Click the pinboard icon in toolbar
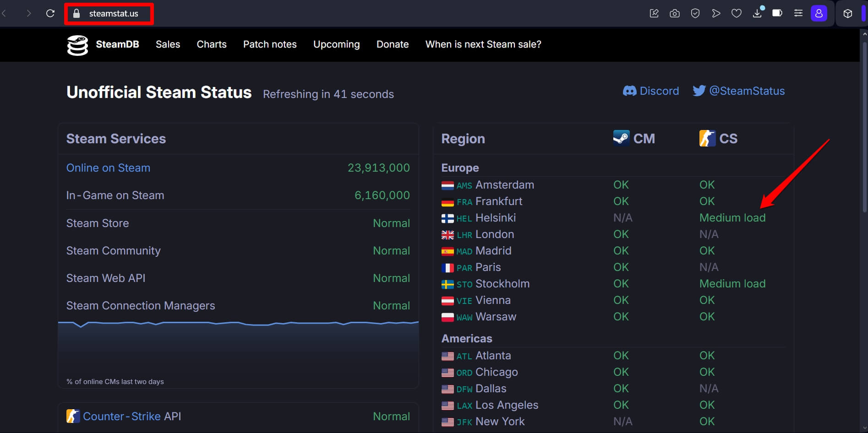The height and width of the screenshot is (433, 868). [x=654, y=13]
